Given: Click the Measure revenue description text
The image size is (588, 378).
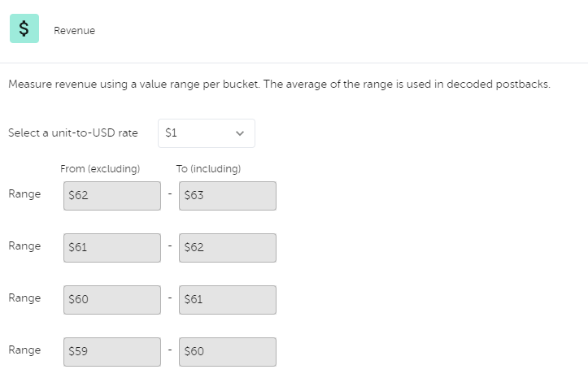Looking at the screenshot, I should pyautogui.click(x=280, y=84).
